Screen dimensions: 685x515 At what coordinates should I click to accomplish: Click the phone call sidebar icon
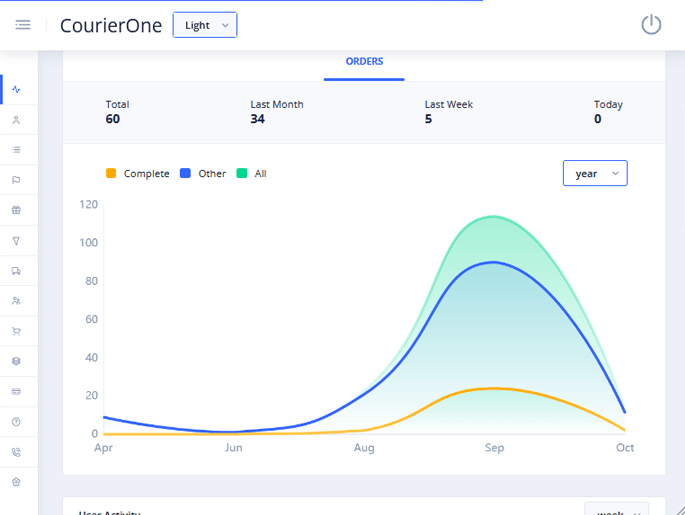click(x=16, y=452)
